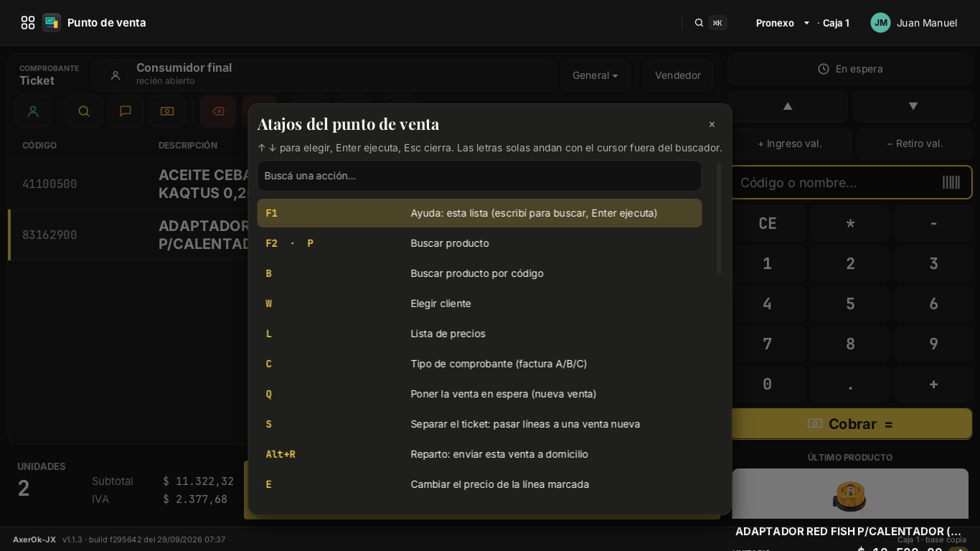Click the COMPROBANTE Ticket label
This screenshot has height=551, width=980.
(49, 75)
